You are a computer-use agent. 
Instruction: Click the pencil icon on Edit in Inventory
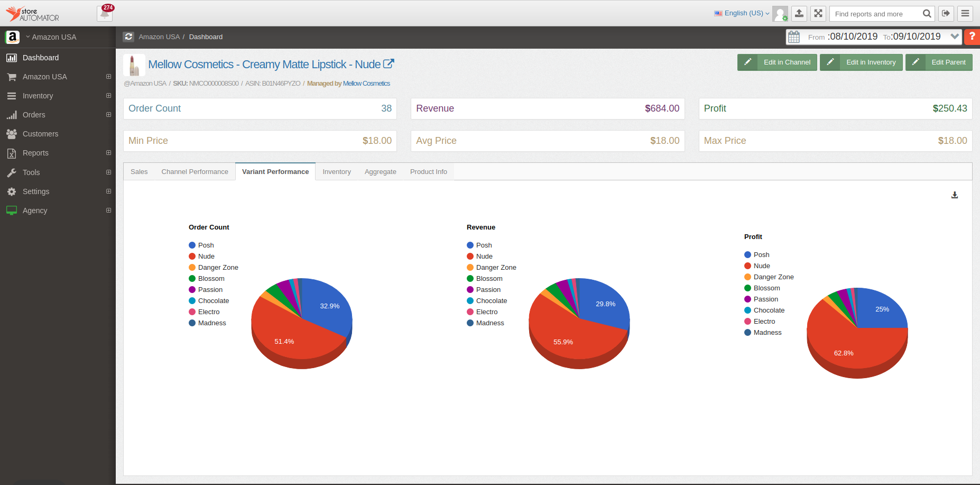[830, 62]
